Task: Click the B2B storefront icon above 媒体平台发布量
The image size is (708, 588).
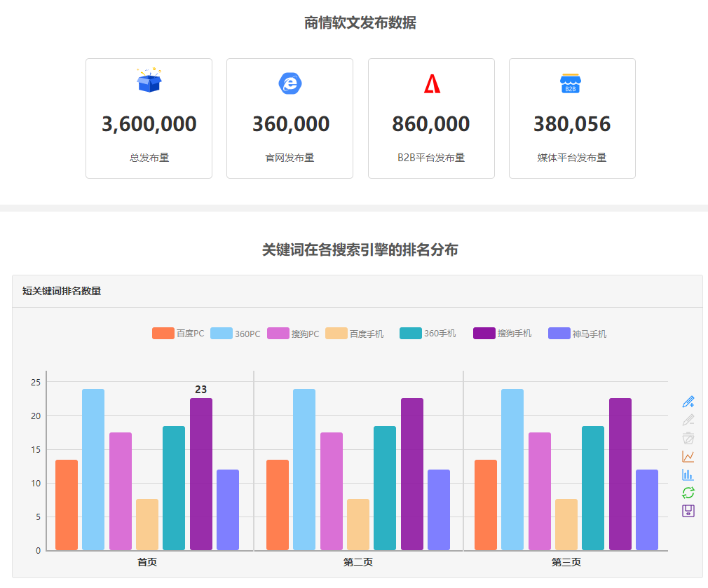Action: pyautogui.click(x=571, y=83)
